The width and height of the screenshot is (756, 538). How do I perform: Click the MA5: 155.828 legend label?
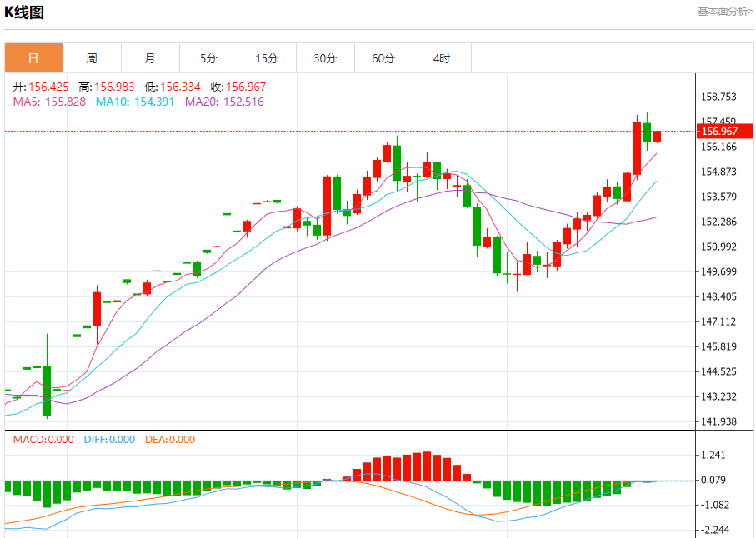(49, 102)
